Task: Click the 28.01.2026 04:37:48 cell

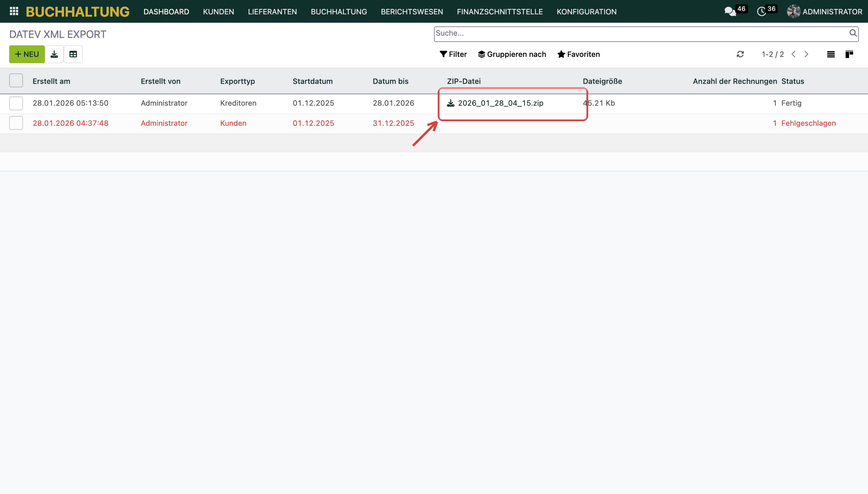Action: (71, 123)
